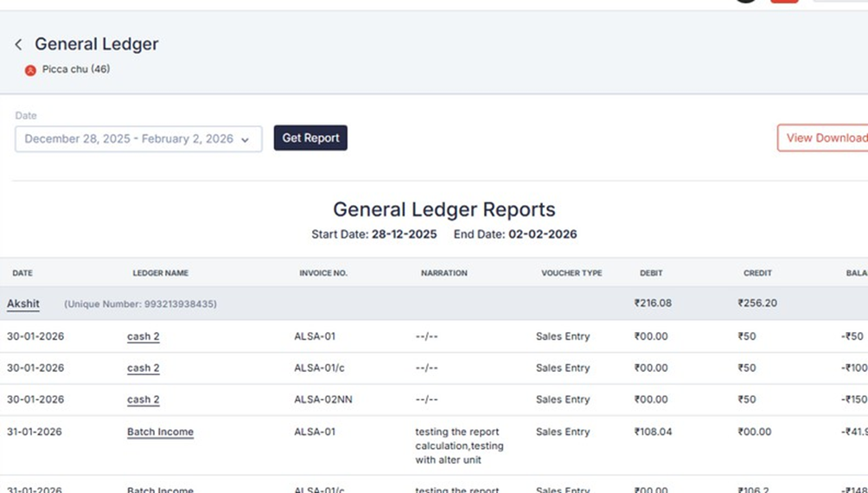
Task: Click the DEBIT column header
Action: (651, 273)
